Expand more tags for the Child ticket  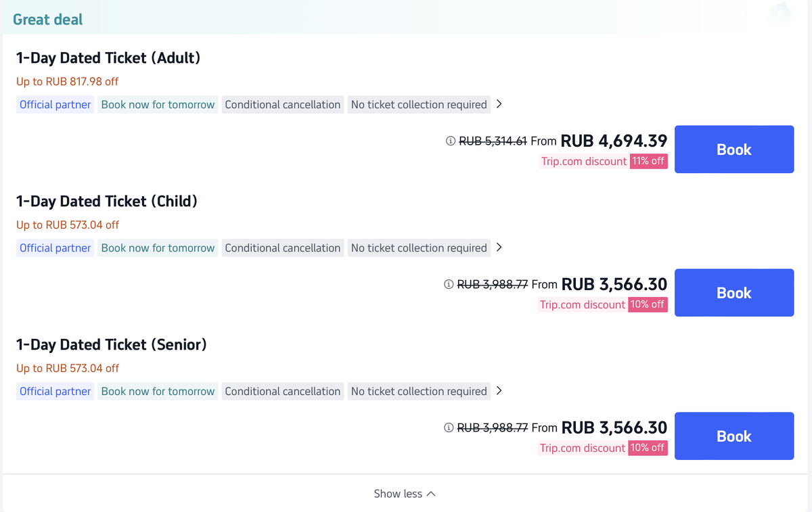coord(499,248)
